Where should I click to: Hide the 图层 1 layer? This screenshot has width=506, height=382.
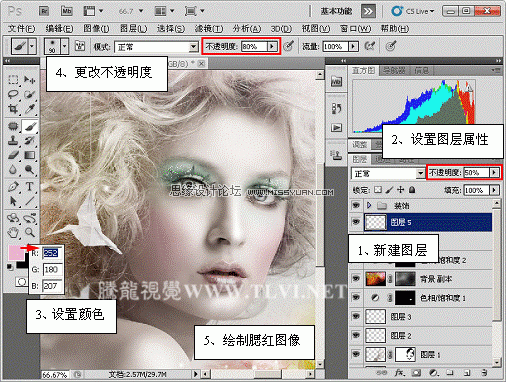(x=356, y=354)
